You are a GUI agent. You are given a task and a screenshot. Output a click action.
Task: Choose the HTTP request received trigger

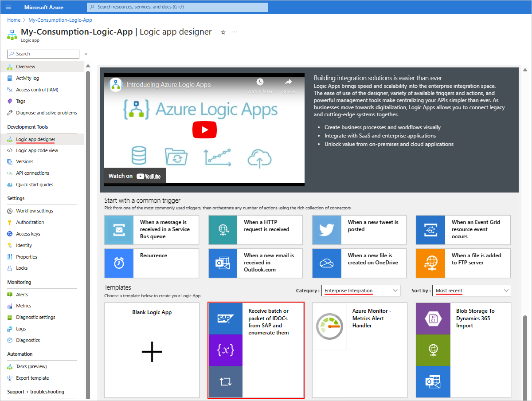point(256,230)
